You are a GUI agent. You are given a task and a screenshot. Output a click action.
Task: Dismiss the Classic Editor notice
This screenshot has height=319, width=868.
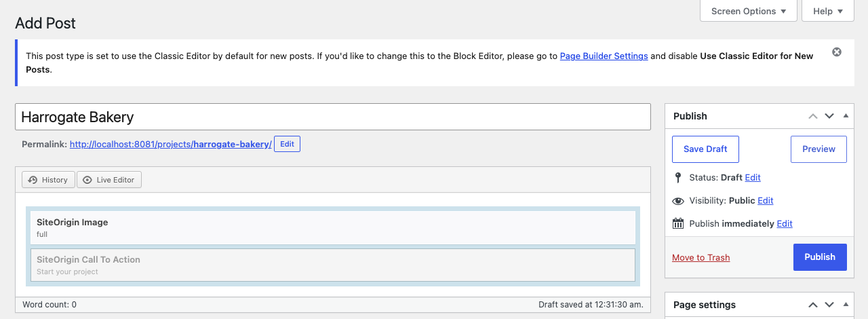tap(837, 52)
